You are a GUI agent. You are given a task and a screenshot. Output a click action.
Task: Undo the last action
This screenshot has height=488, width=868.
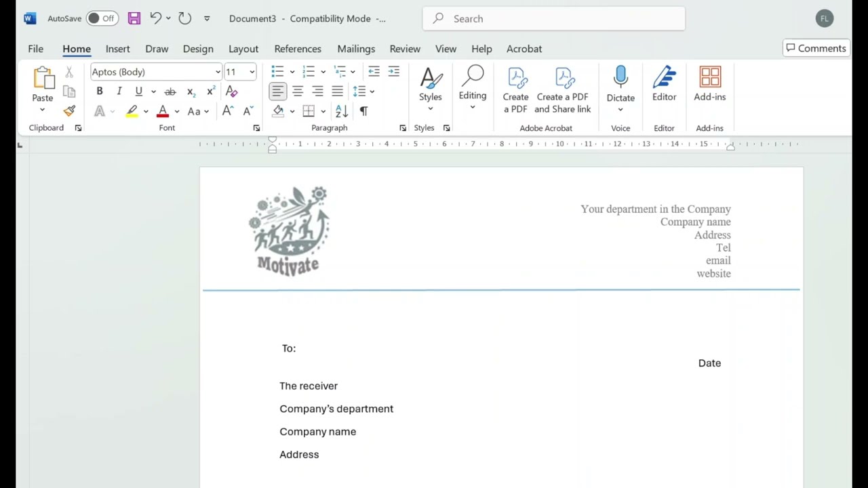click(155, 18)
